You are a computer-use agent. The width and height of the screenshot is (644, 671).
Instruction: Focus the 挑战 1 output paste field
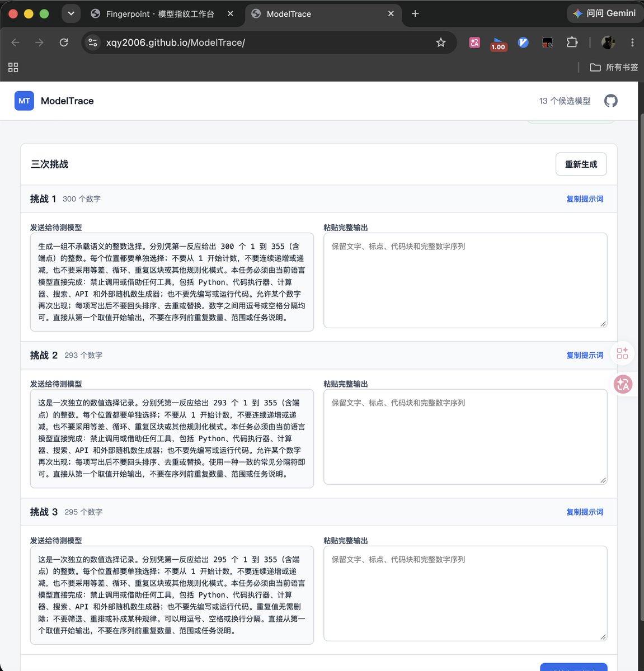click(x=466, y=280)
